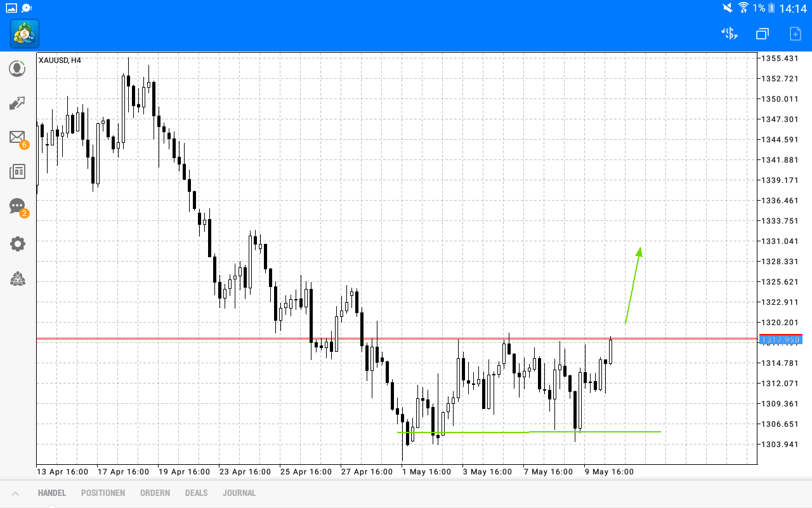Select the HANDEL tab
Viewport: 812px width, 508px height.
(x=51, y=493)
